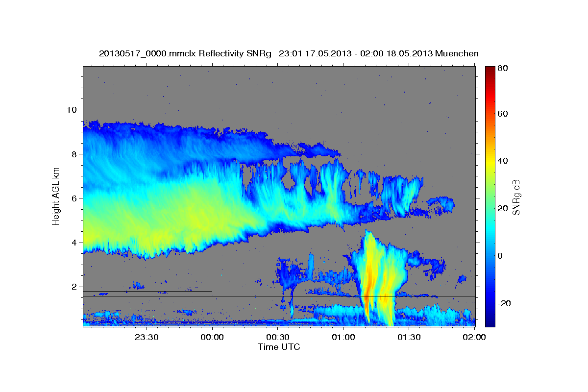Click the 23:30 time tick label
Image resolution: width=588 pixels, height=392 pixels.
click(x=147, y=337)
